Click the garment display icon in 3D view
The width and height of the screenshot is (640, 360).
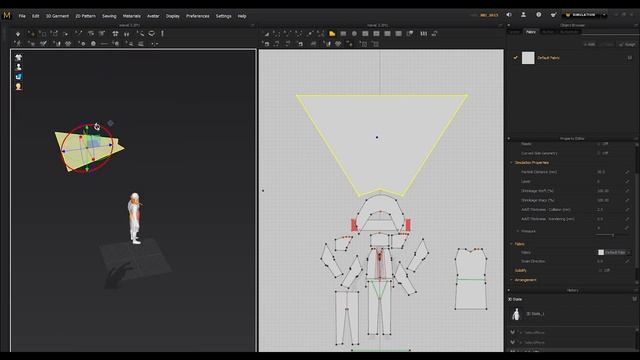click(18, 58)
